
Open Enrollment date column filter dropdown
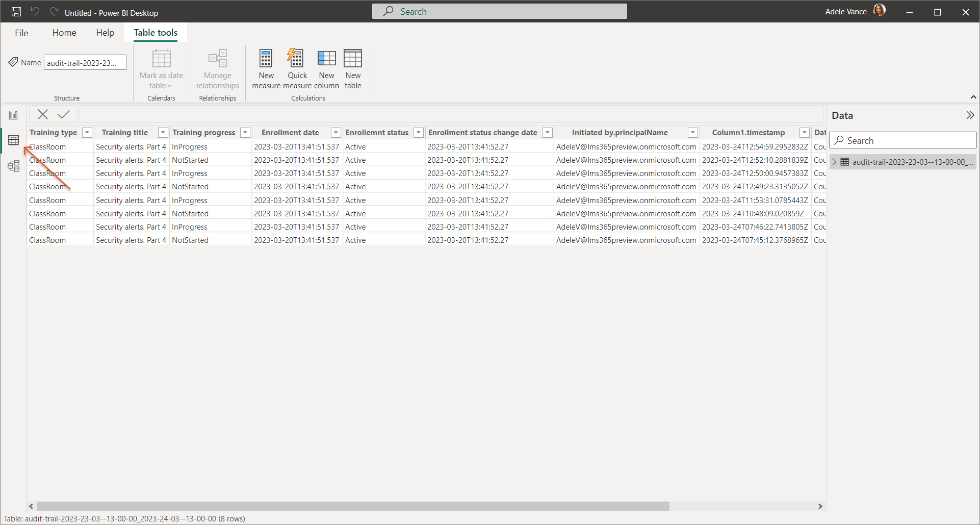point(336,133)
